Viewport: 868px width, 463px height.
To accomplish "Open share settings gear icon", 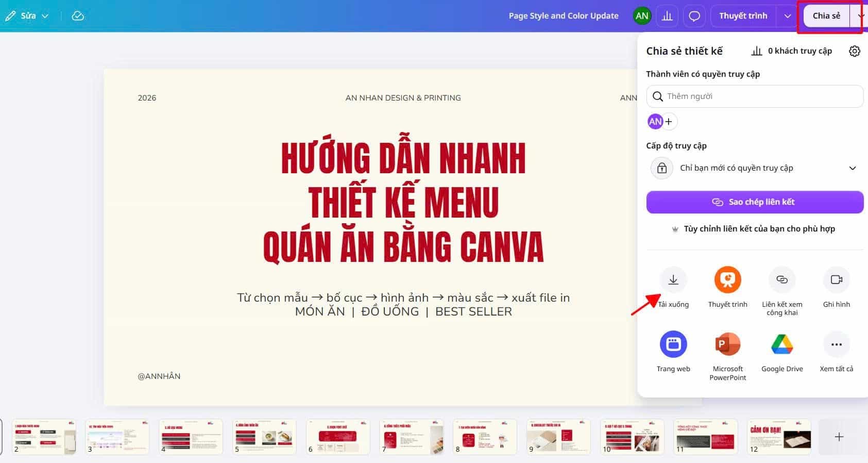I will click(x=854, y=51).
